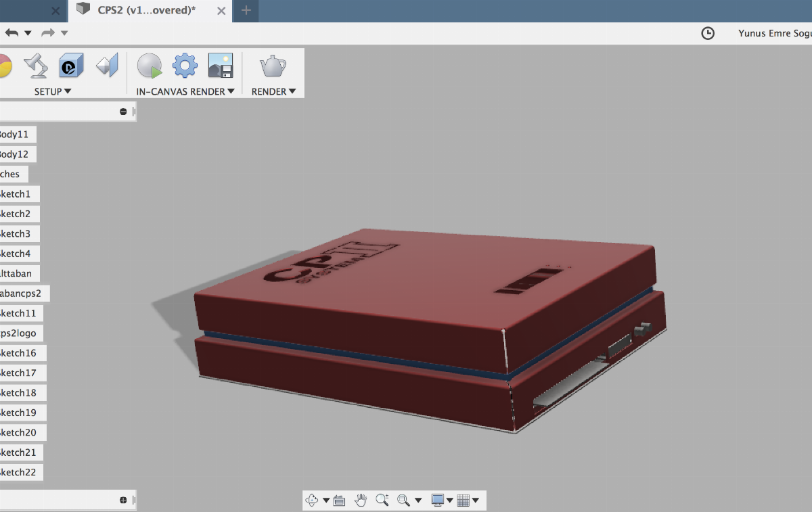The image size is (812, 512).
Task: Select the Orbit navigation tool
Action: [x=312, y=501]
